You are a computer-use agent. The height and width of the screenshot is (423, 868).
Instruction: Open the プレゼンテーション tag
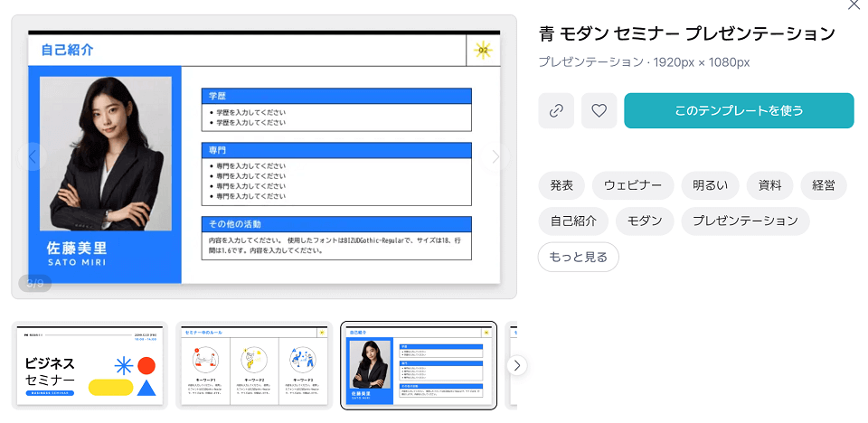(x=745, y=221)
